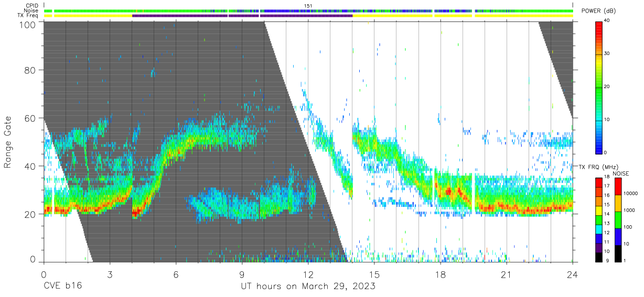Select the 10000 label on the NOISE legend

(630, 193)
